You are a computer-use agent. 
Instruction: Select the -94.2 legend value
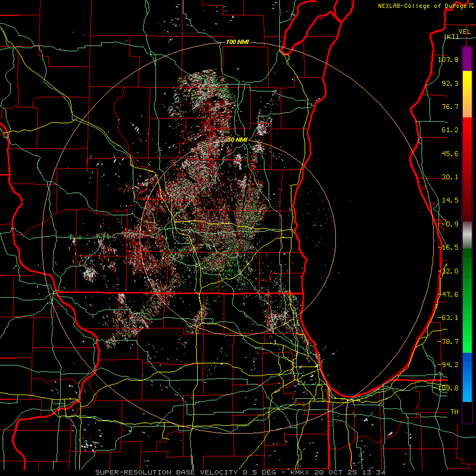[x=448, y=365]
